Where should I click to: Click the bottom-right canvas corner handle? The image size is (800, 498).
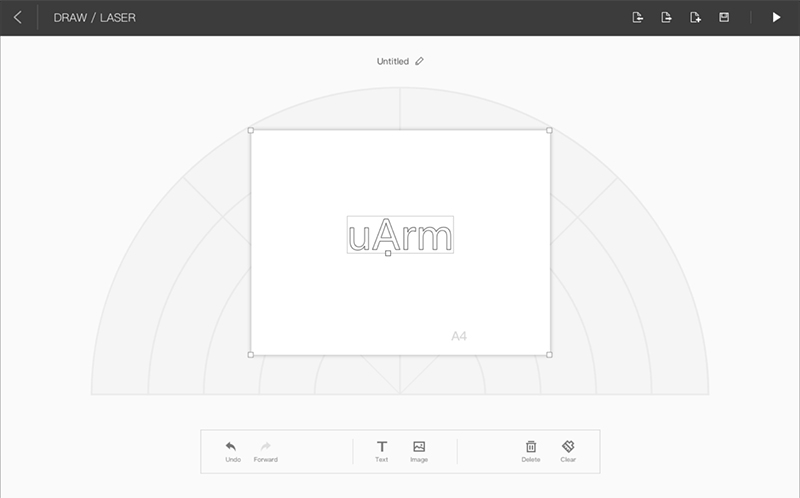[x=549, y=354]
